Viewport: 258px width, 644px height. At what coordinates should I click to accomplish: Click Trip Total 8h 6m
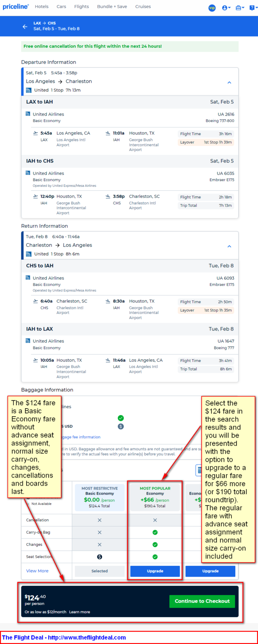coord(206,369)
